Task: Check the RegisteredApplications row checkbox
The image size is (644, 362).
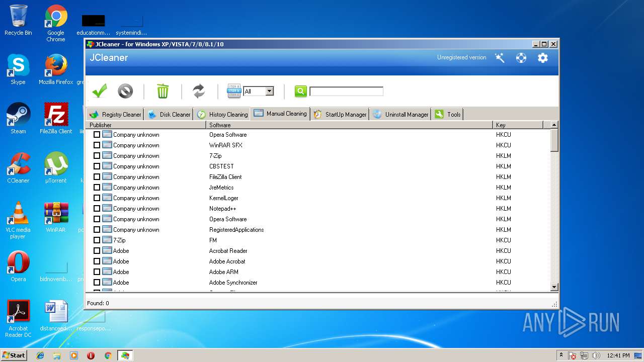Action: (x=97, y=230)
